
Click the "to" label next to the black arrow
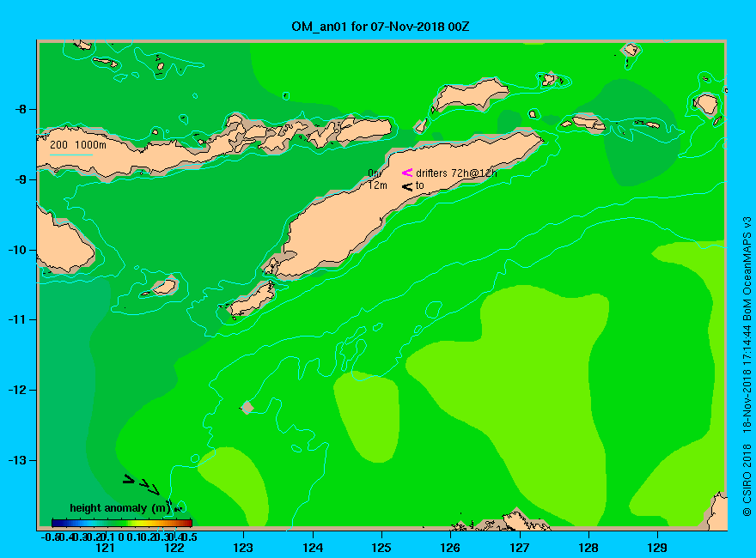point(420,185)
